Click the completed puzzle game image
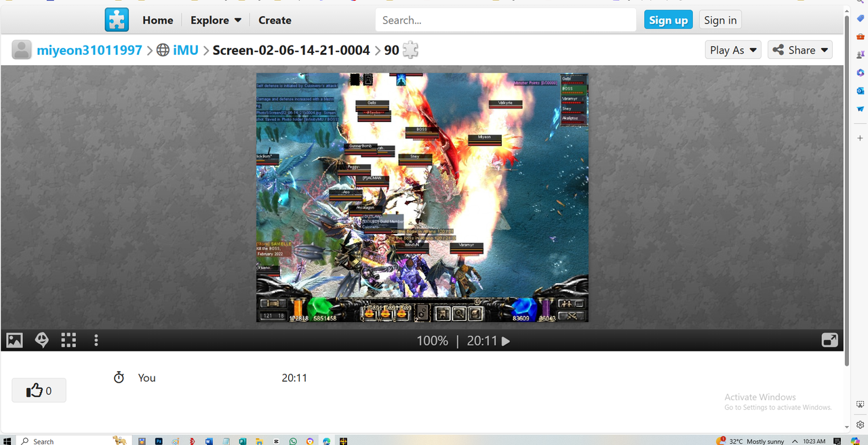 click(422, 197)
